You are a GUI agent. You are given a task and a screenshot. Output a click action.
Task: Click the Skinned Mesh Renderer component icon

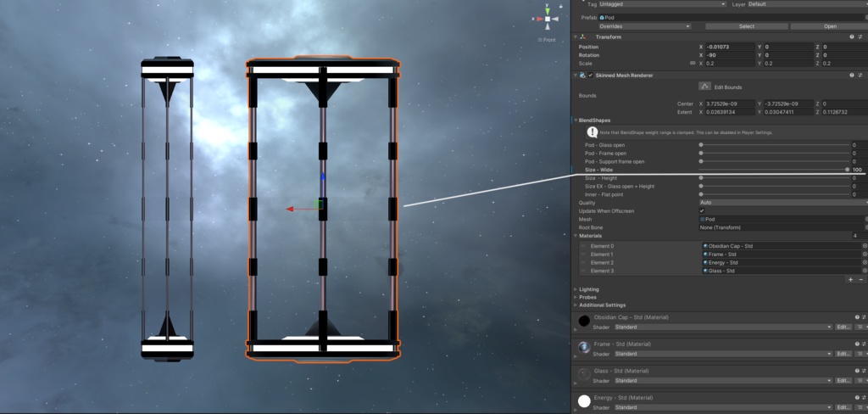point(583,76)
